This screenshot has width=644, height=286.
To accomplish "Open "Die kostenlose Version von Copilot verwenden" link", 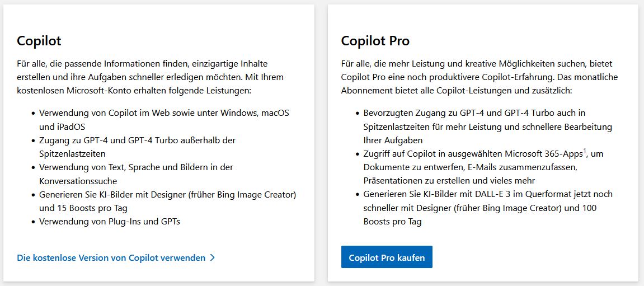I will 111,258.
